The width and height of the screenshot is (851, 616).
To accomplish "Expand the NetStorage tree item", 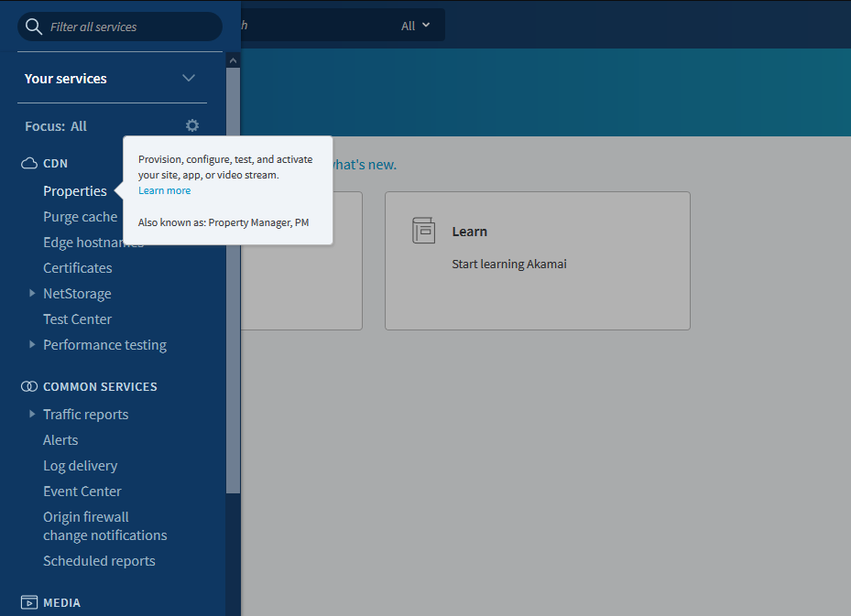I will (33, 294).
